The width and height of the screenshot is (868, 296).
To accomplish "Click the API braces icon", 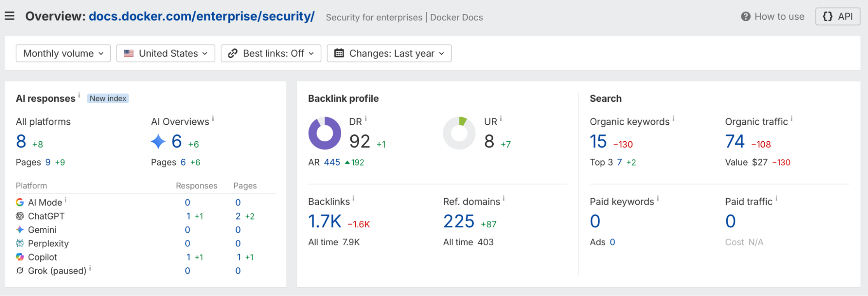I will tap(828, 17).
